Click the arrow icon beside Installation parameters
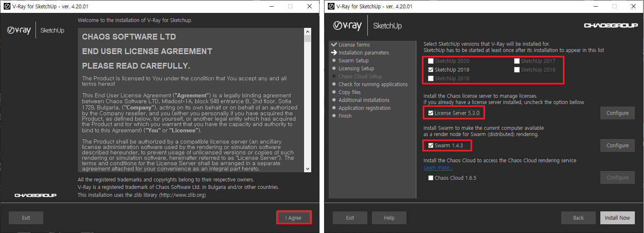The height and width of the screenshot is (233, 644). 334,52
